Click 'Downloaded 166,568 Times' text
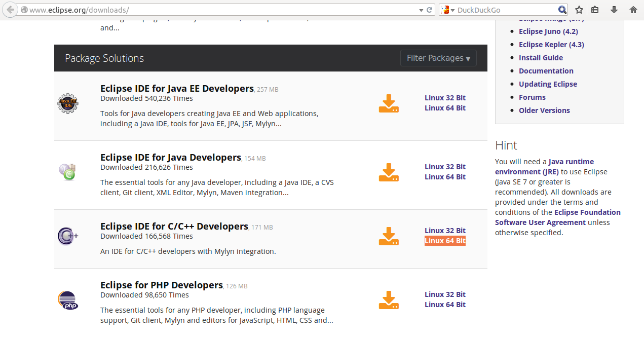The width and height of the screenshot is (644, 337). click(146, 236)
